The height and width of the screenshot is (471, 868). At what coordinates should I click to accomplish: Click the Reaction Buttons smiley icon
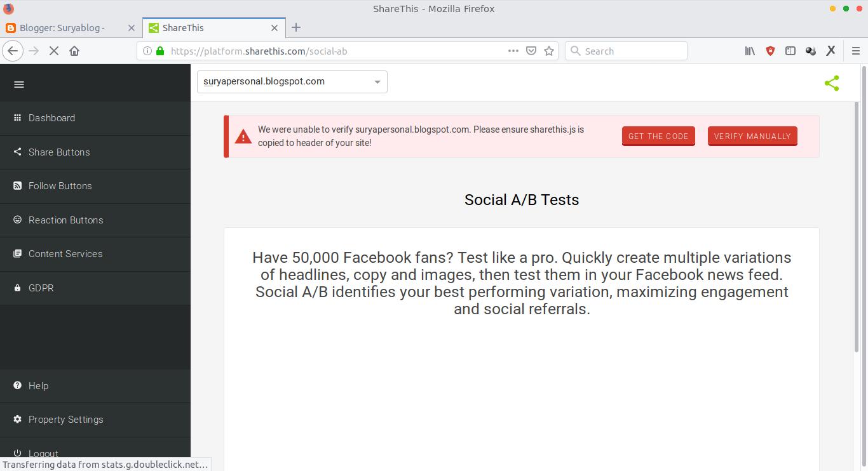click(x=17, y=220)
